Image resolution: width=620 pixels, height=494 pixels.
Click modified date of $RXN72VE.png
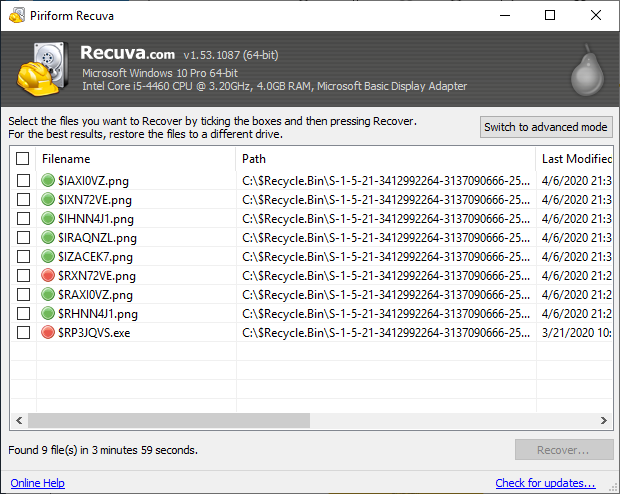pyautogui.click(x=577, y=276)
